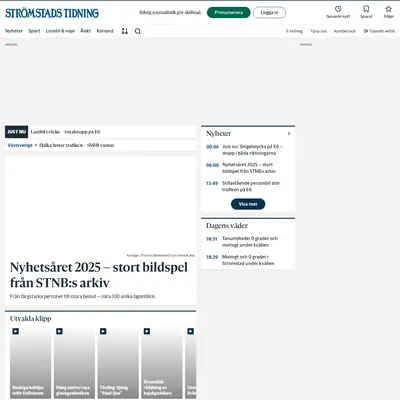The image size is (400, 400).
Task: Click article subtitle "Från färgstarka personer..."
Action: [x=83, y=296]
